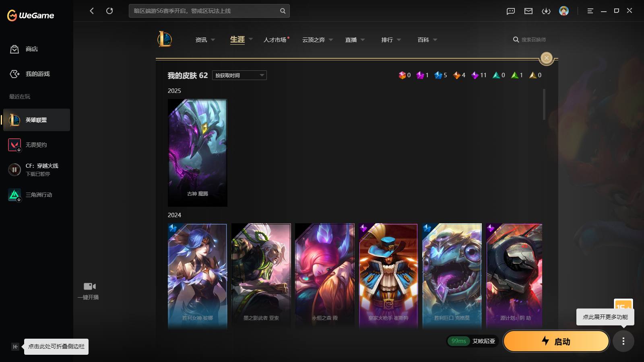Collapse the sidebar with fold icon
The height and width of the screenshot is (362, 644).
tap(15, 346)
